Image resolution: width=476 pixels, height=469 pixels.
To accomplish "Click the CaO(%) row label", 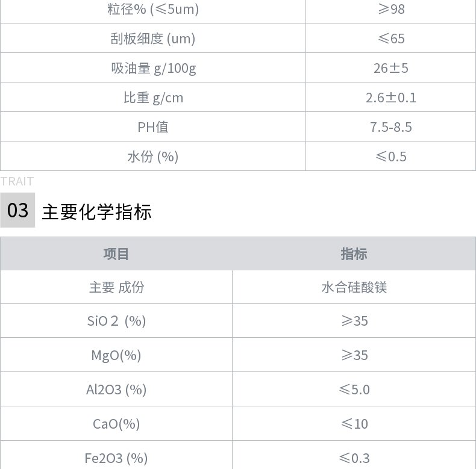I will (116, 423).
